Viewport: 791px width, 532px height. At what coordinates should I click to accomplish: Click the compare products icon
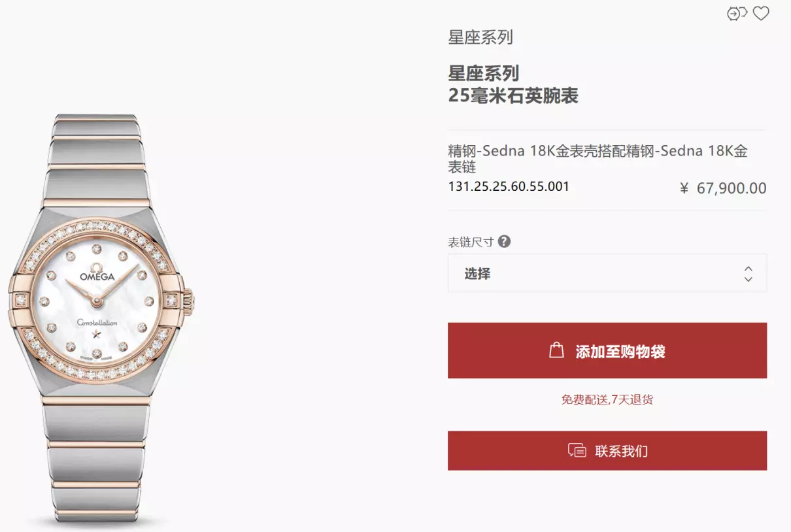pos(737,13)
